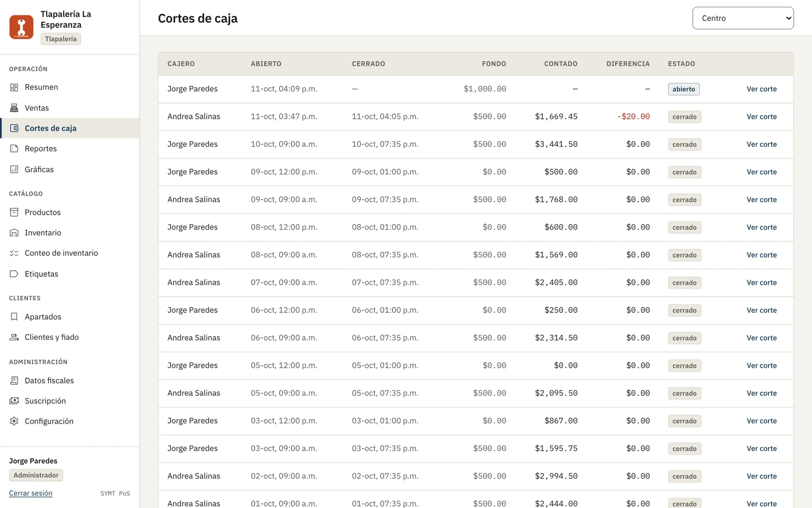Click the Conteo de inventario checklist icon
812x508 pixels.
(x=14, y=253)
